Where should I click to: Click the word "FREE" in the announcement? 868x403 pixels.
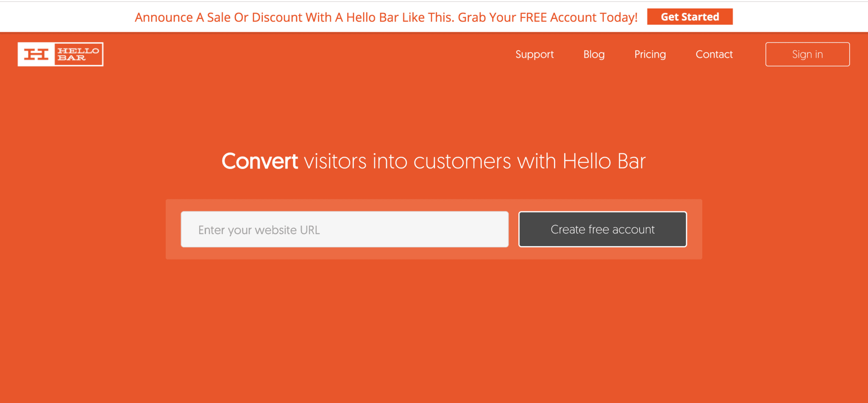coord(533,17)
